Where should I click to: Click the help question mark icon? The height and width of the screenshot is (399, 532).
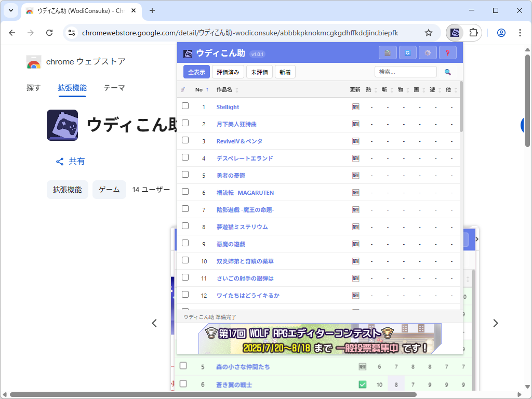tap(448, 52)
